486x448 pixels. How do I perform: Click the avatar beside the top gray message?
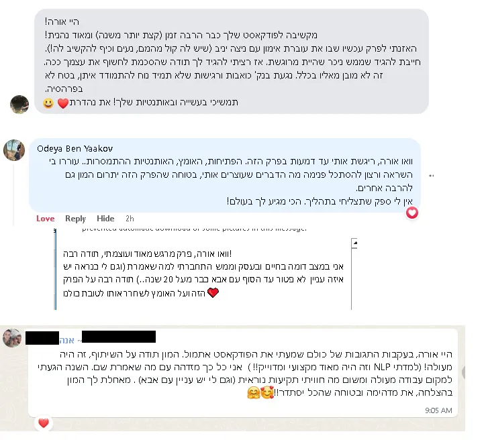[19, 104]
